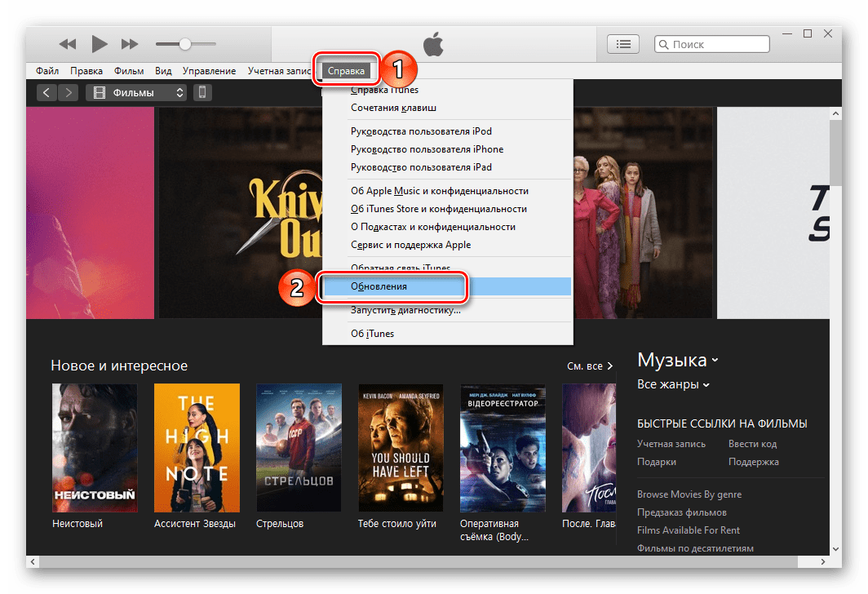Adjust the volume slider knob
Viewport: 868px width, 594px height.
tap(185, 44)
